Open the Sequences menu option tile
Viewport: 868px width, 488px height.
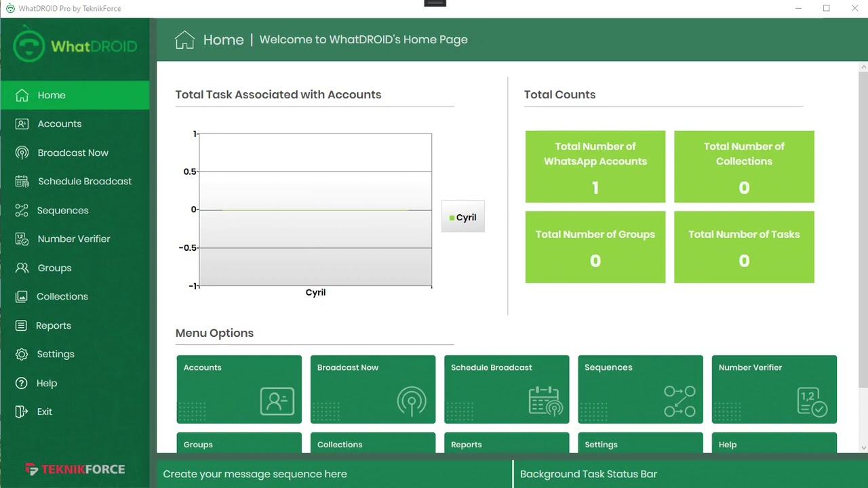point(641,390)
